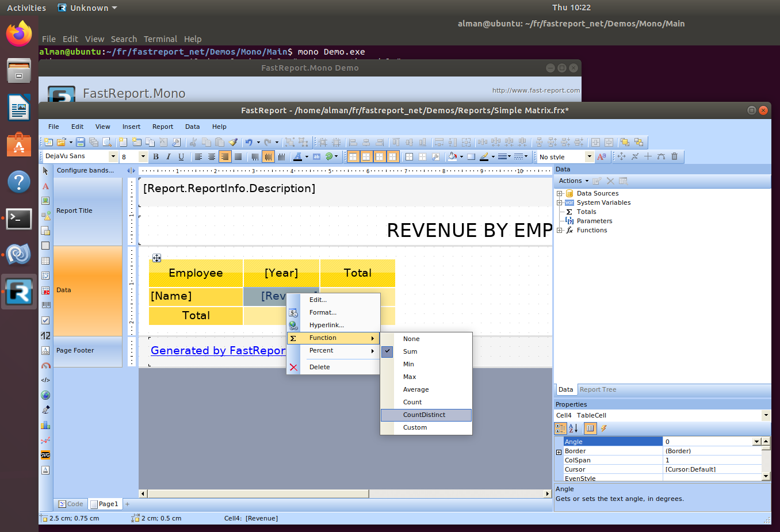Switch to the Report Tree tab

(x=598, y=389)
